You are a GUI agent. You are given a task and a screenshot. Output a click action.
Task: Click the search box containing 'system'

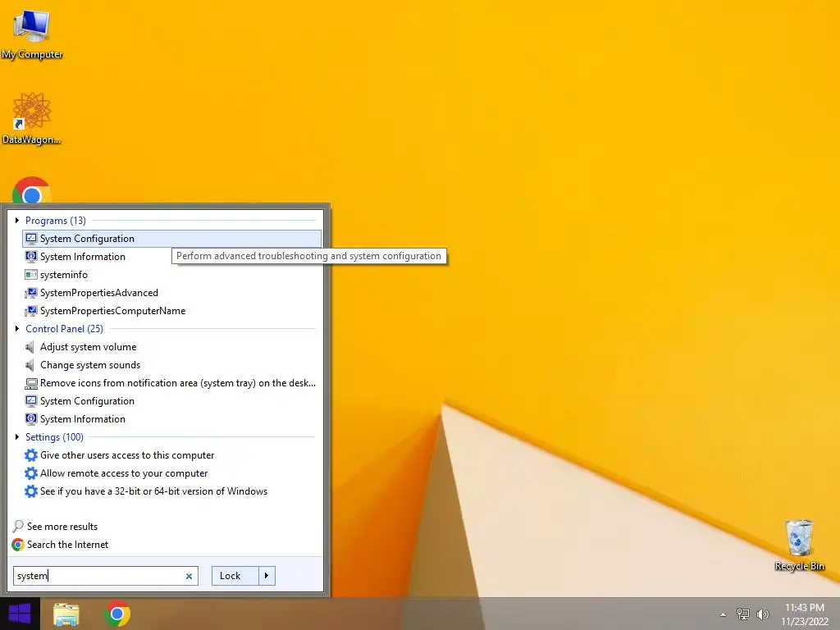tap(106, 576)
